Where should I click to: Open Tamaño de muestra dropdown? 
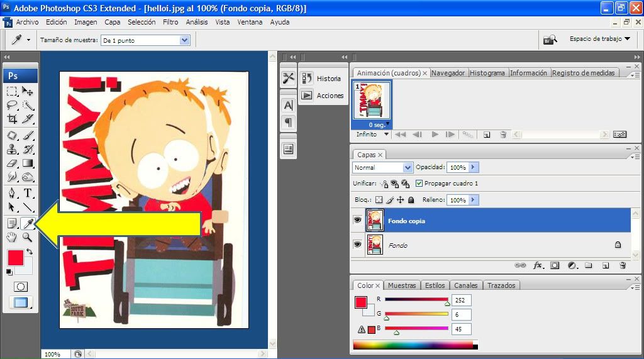[184, 40]
